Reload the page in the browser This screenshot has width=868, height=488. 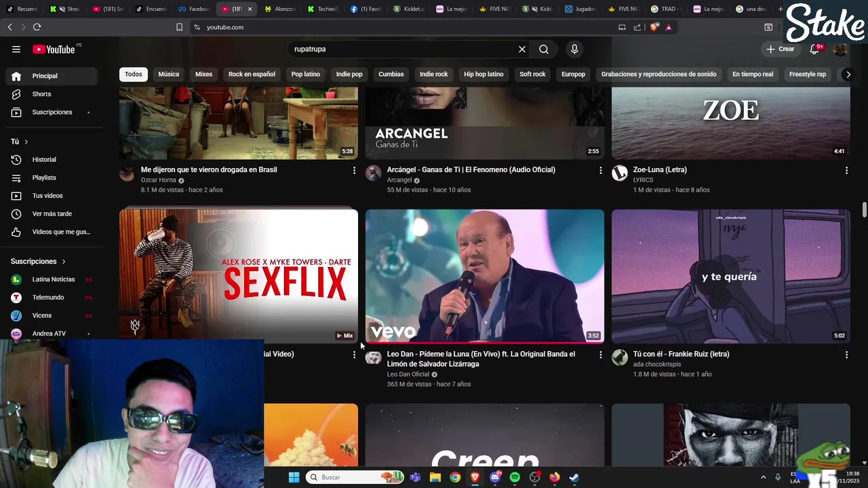point(37,27)
